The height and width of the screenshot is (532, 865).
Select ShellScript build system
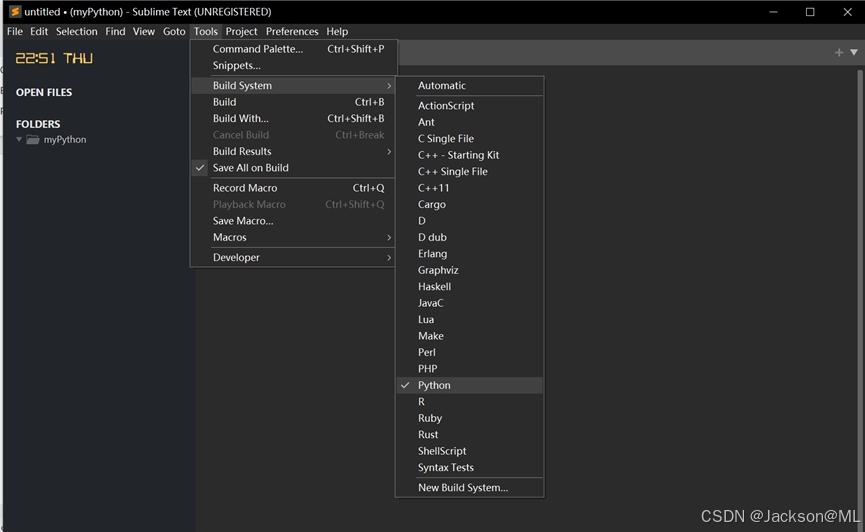pos(469,451)
